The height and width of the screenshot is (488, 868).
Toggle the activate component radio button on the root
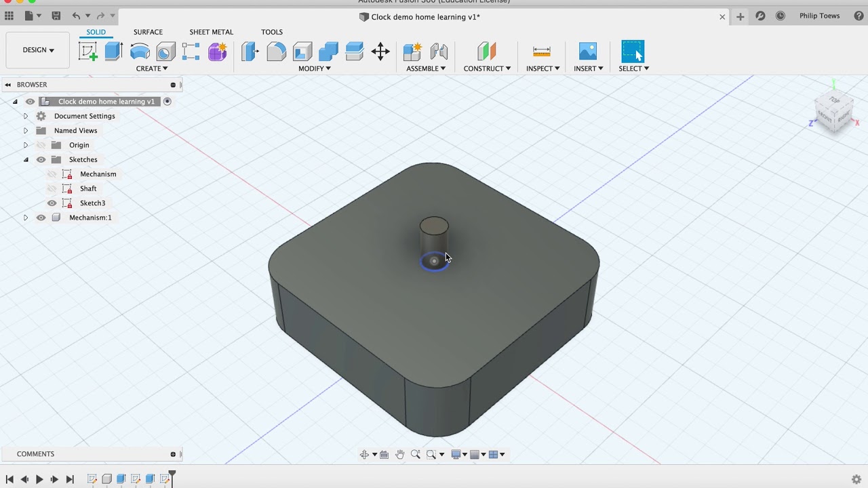pos(167,102)
